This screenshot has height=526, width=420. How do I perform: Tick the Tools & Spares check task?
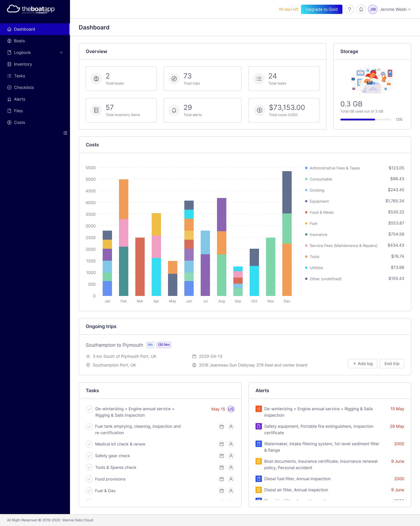click(89, 467)
